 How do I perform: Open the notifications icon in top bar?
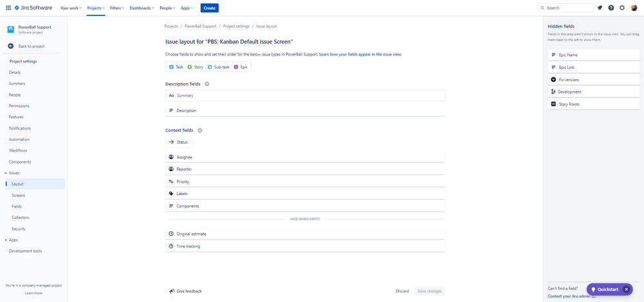pyautogui.click(x=600, y=8)
